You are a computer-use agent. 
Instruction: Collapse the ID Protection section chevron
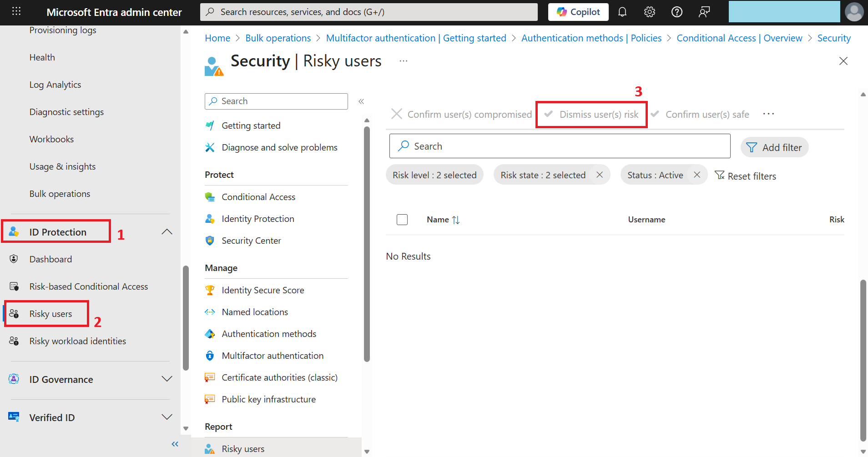click(167, 232)
